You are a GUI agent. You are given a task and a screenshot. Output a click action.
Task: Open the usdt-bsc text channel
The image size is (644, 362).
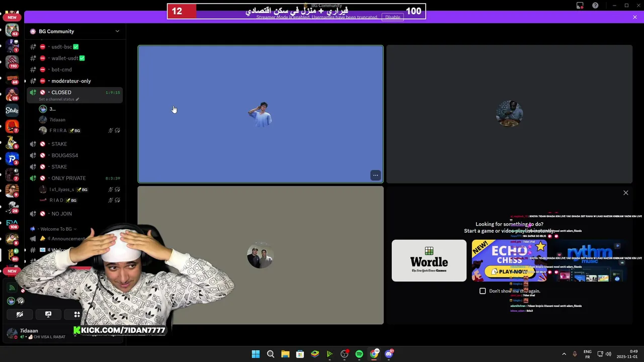(75, 47)
